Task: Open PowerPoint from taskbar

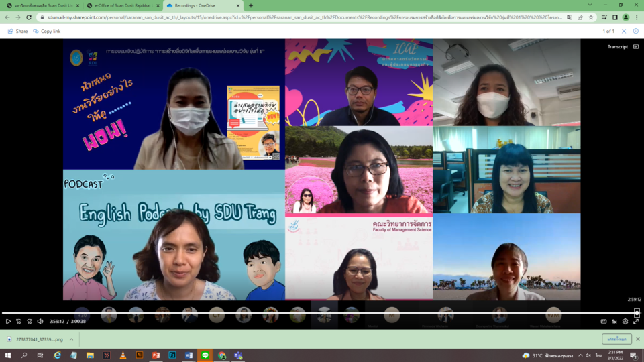Action: (156, 355)
